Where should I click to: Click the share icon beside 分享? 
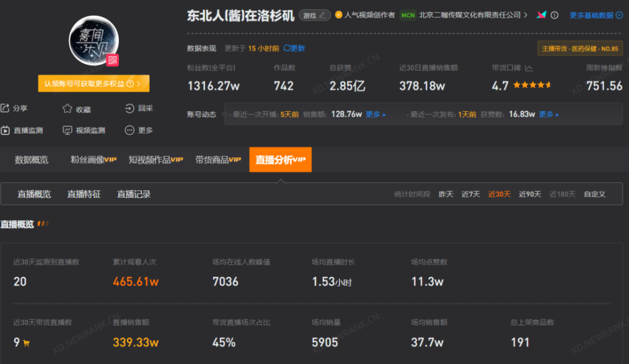click(5, 108)
